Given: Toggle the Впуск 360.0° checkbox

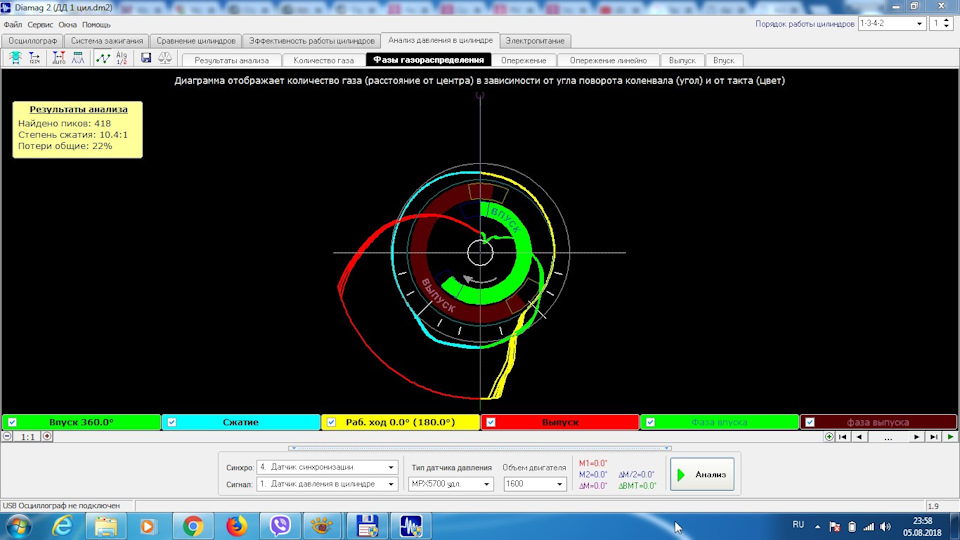Looking at the screenshot, I should (12, 422).
